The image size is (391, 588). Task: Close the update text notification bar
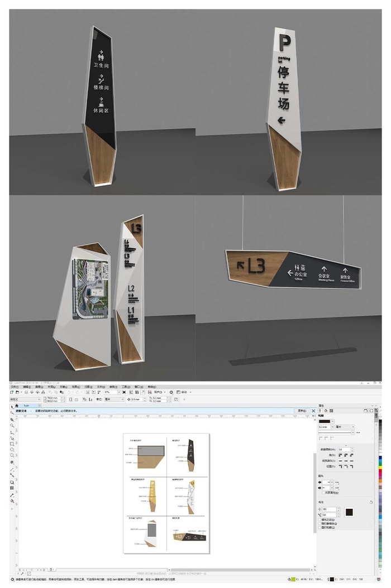313,411
